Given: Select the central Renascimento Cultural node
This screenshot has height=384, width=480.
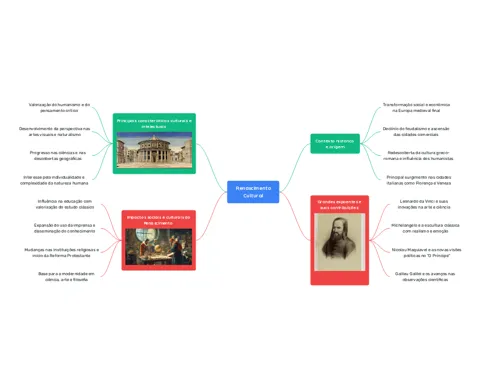Looking at the screenshot, I should (253, 192).
